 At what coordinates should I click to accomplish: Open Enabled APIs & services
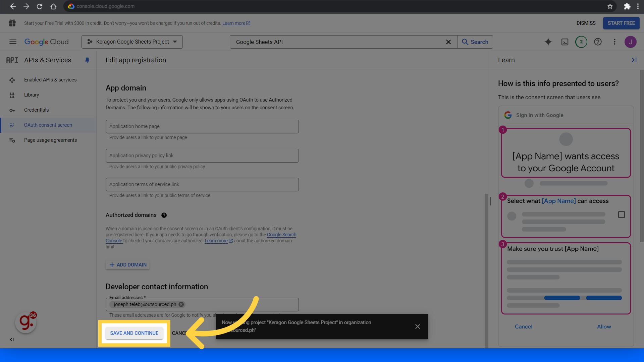[x=50, y=80]
